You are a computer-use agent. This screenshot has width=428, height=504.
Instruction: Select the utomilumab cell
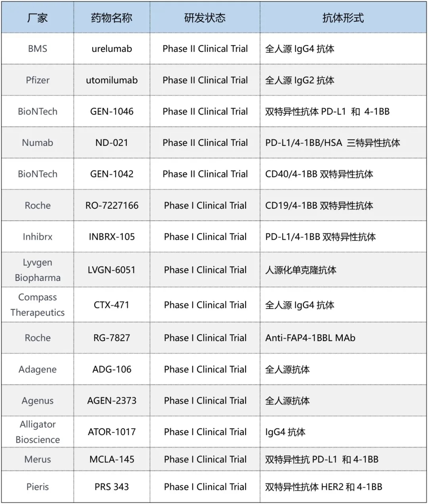[112, 80]
